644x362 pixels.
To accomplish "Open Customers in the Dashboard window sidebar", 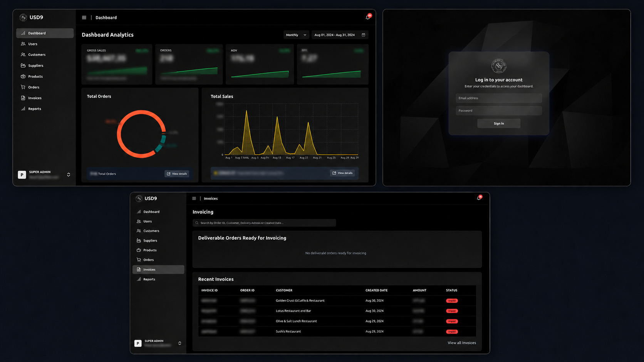I will (x=45, y=55).
